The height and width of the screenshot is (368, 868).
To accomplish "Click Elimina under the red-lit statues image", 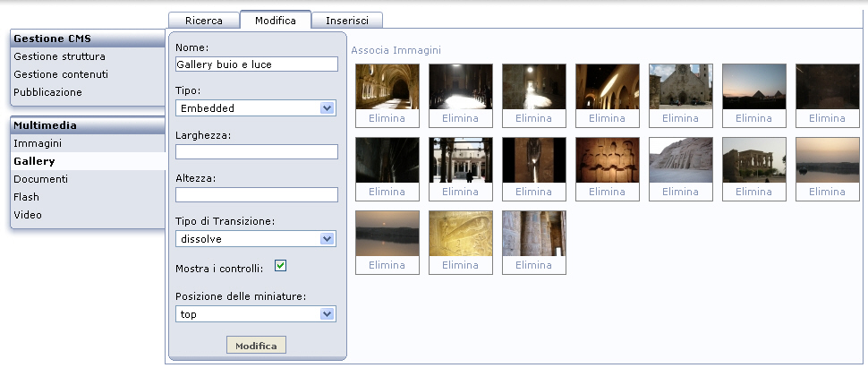I will point(607,192).
